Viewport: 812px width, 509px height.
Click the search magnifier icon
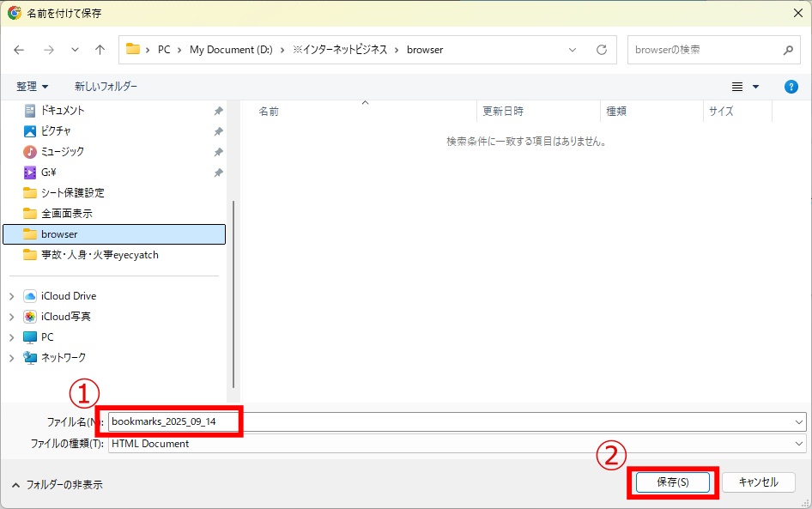788,50
